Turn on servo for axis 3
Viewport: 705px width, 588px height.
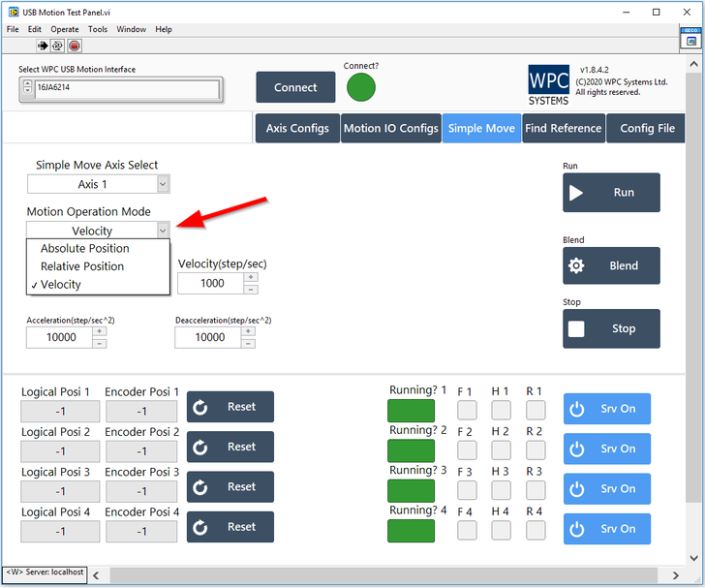[606, 488]
